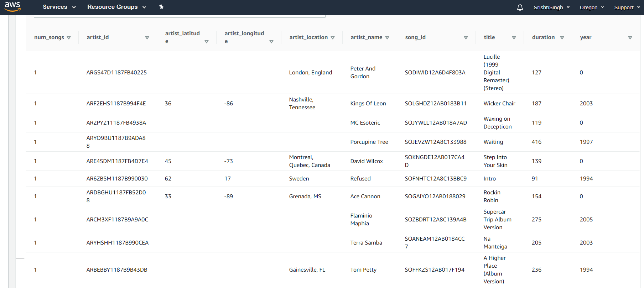Select the Gainesville, FL cell

[307, 270]
